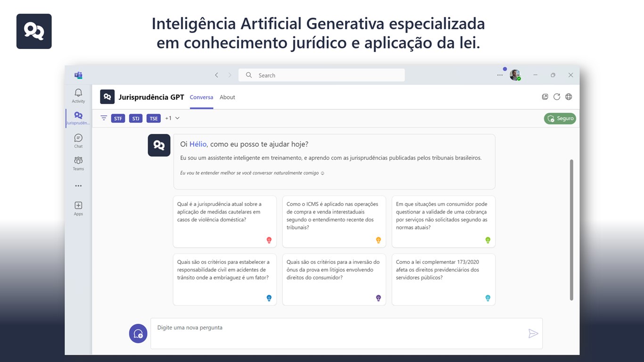Go back with the left chevron
The image size is (644, 362).
pyautogui.click(x=216, y=75)
